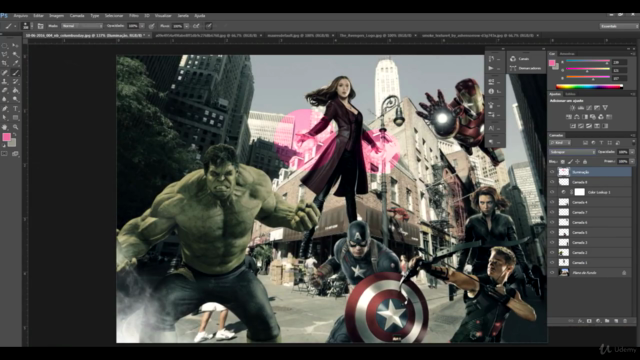Open layer style fx menu
640x360 pixels.
click(580, 321)
